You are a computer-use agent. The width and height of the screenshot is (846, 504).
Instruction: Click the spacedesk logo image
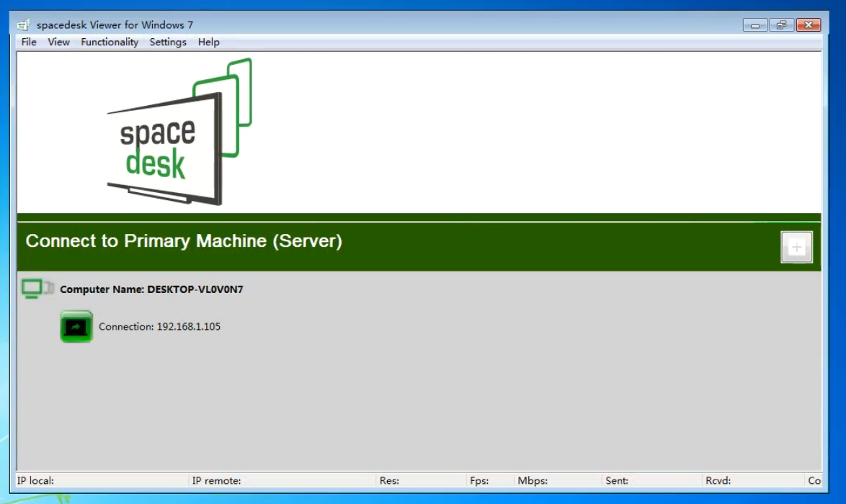(179, 132)
